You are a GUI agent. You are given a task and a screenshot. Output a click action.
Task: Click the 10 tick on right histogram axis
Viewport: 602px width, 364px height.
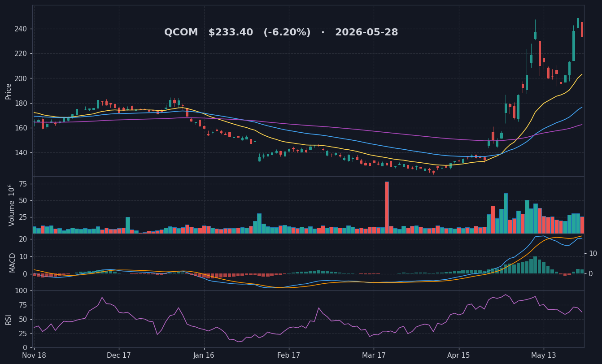point(593,254)
